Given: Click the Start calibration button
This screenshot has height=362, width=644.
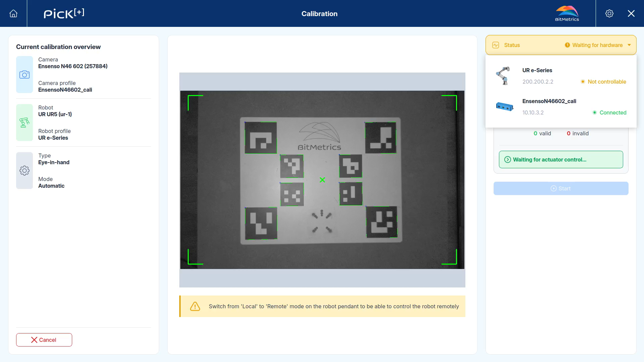Looking at the screenshot, I should 561,188.
